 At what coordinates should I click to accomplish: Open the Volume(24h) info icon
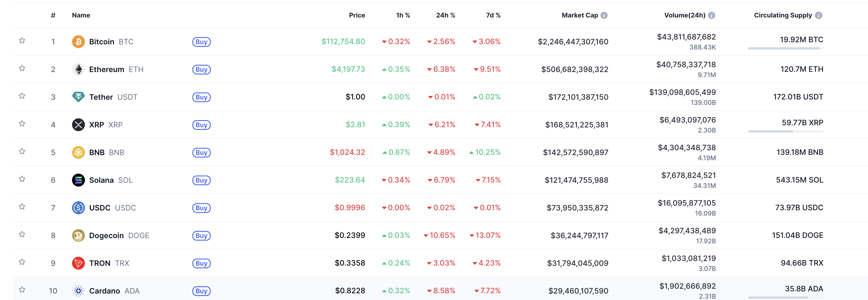click(711, 15)
